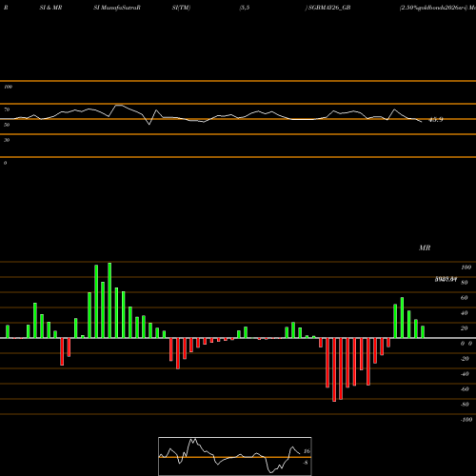This screenshot has width=476, height=476.
Task: Click the tallest green histogram bar
Action: tap(109, 300)
